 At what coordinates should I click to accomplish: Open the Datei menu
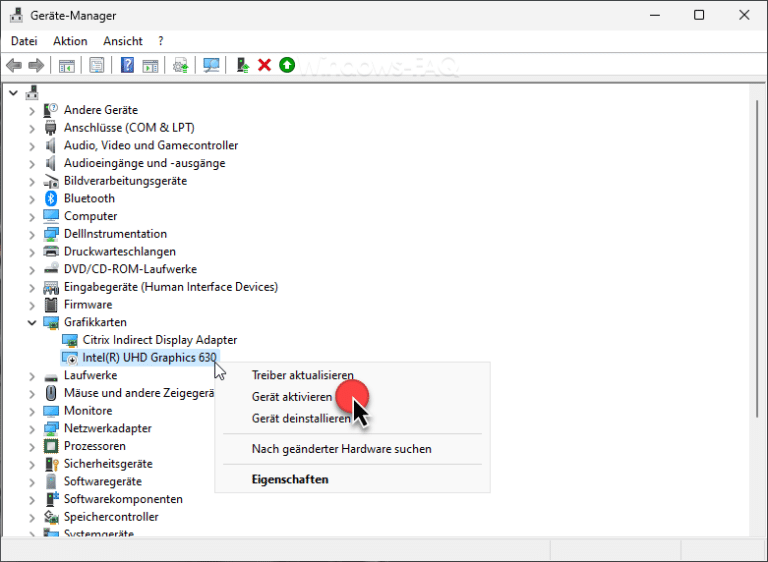pos(24,41)
